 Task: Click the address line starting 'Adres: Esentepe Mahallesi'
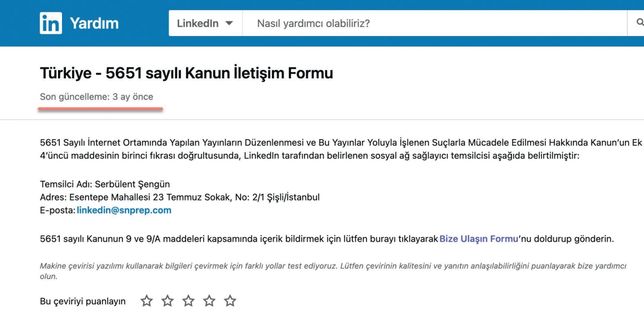pos(180,197)
